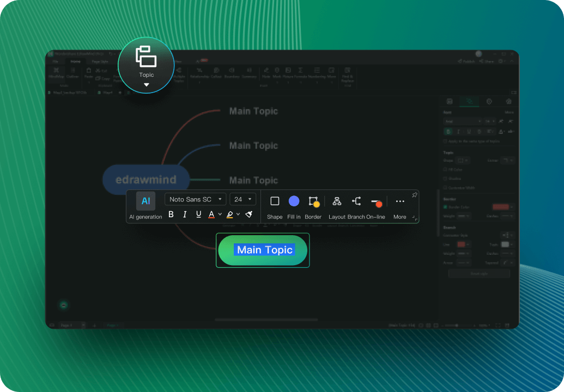This screenshot has height=392, width=564.
Task: Open the Layout options
Action: click(337, 207)
